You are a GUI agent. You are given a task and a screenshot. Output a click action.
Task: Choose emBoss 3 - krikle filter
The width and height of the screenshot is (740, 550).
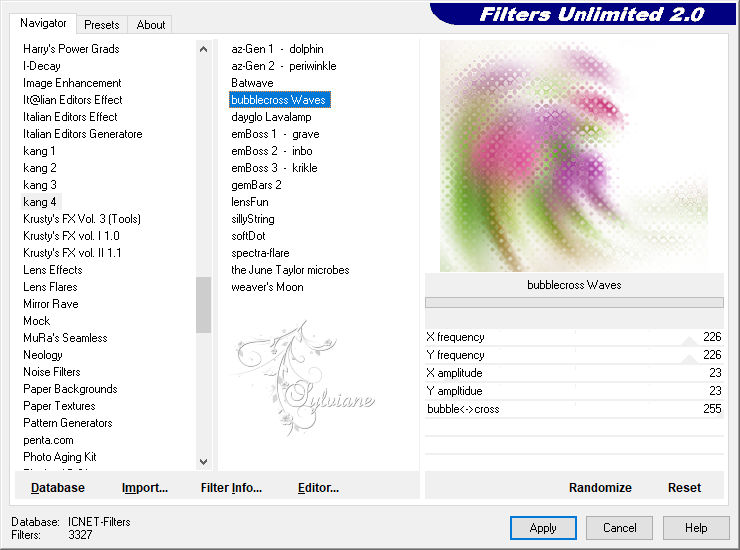click(x=274, y=168)
